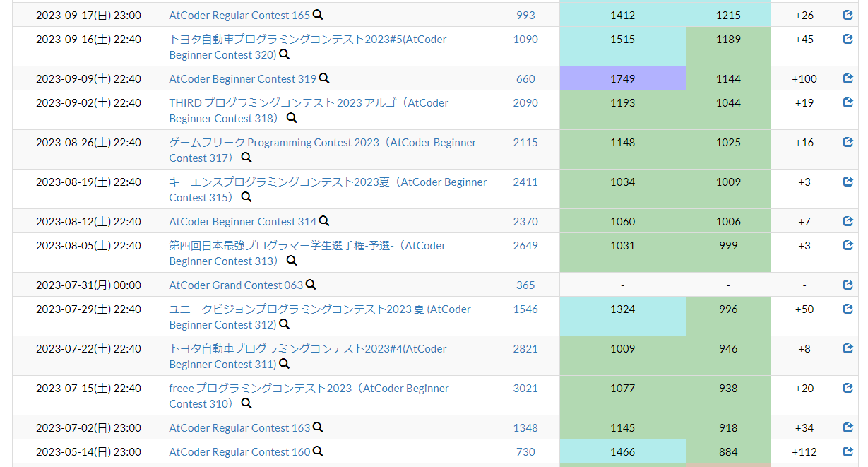868x467 pixels.
Task: Click share icon in the 2023-07-02 row
Action: click(848, 427)
